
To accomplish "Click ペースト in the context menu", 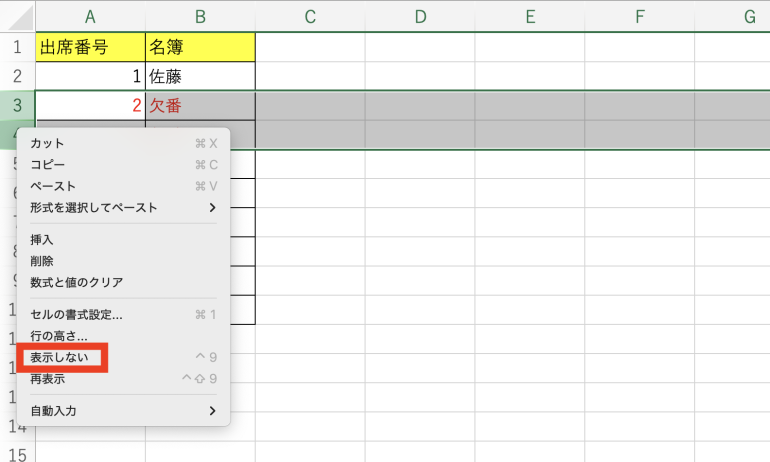I will click(x=53, y=186).
